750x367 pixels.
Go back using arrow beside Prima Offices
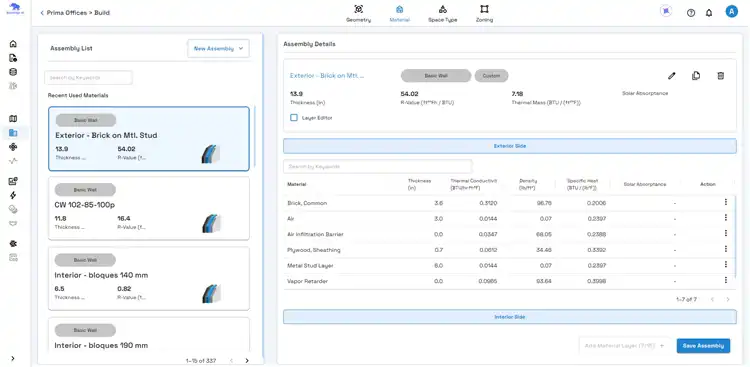pyautogui.click(x=42, y=13)
